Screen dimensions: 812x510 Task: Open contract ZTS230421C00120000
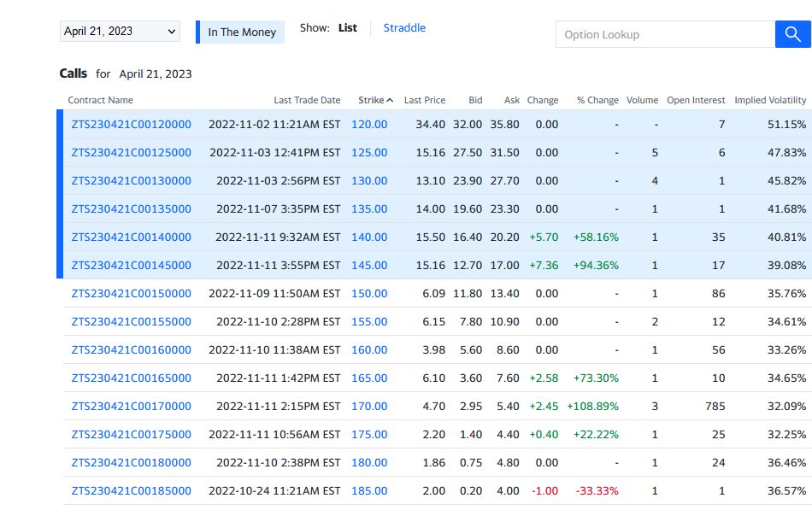tap(131, 124)
